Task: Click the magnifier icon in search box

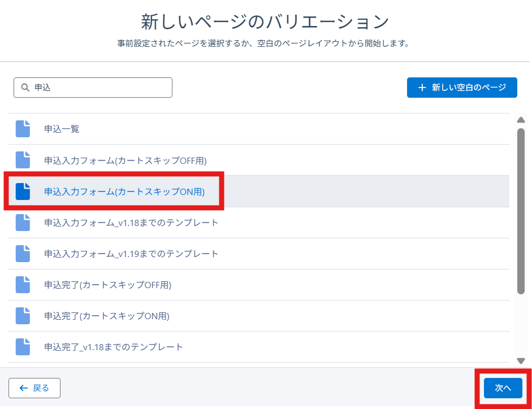Action: 25,88
